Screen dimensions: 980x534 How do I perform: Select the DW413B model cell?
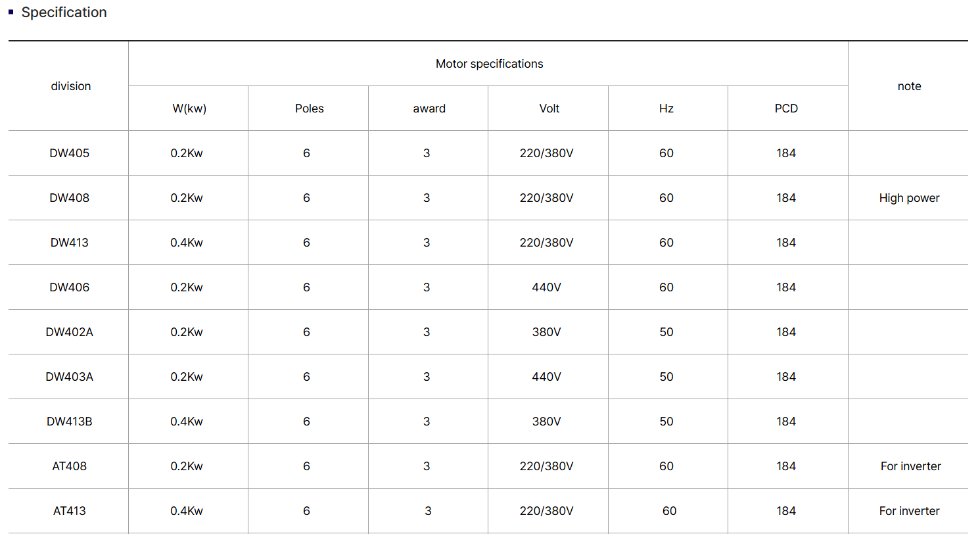pos(70,422)
